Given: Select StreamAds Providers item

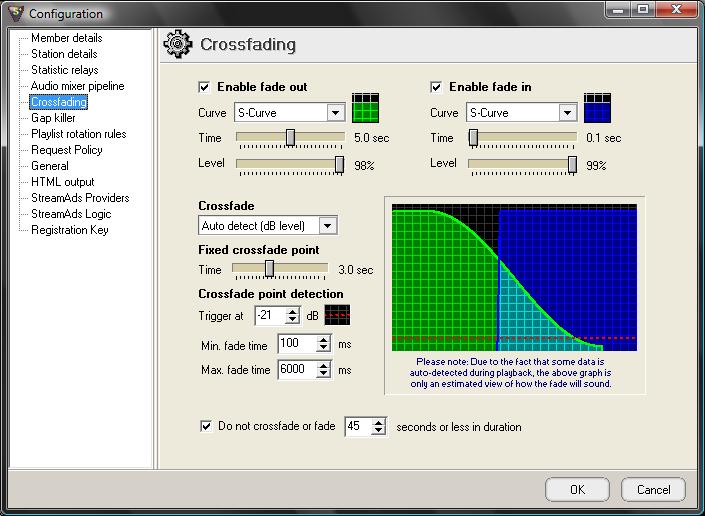Looking at the screenshot, I should coord(80,198).
